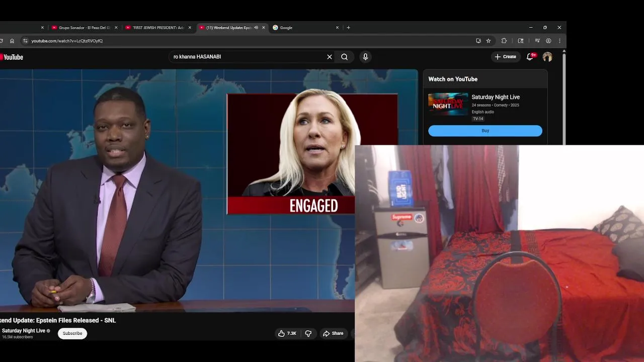Toggle the browser side panel
The image size is (644, 362).
click(521, 41)
